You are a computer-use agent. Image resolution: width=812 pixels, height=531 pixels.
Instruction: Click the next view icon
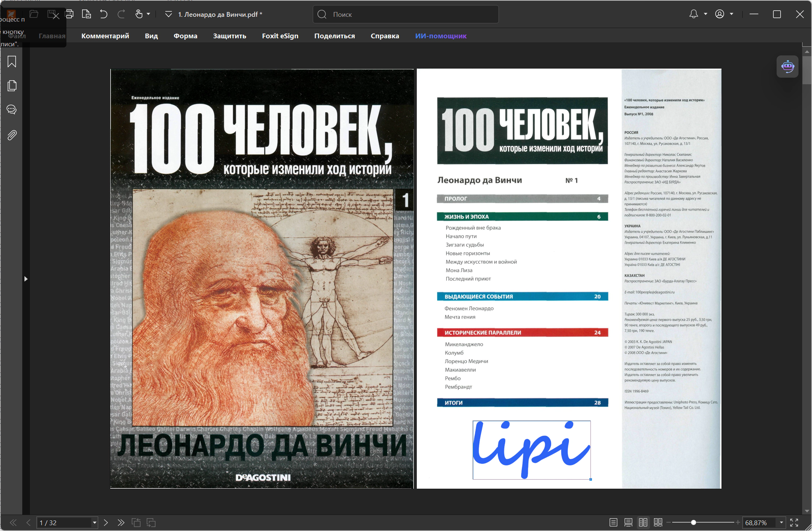tap(151, 523)
